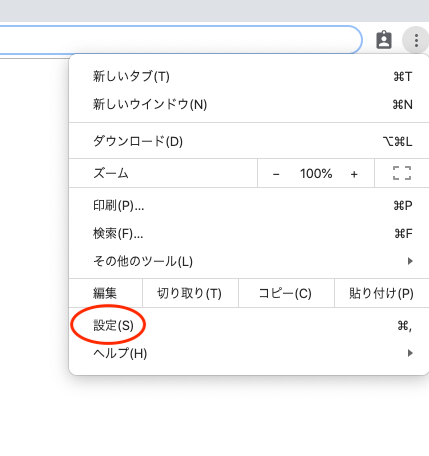The height and width of the screenshot is (456, 429).
Task: Increase zoom with the plus button
Action: click(x=354, y=174)
